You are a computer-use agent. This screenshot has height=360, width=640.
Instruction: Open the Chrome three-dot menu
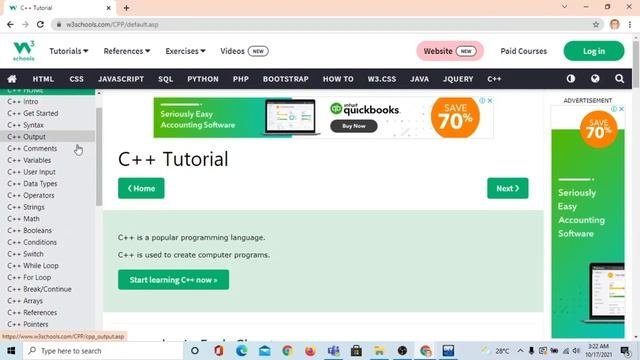630,24
